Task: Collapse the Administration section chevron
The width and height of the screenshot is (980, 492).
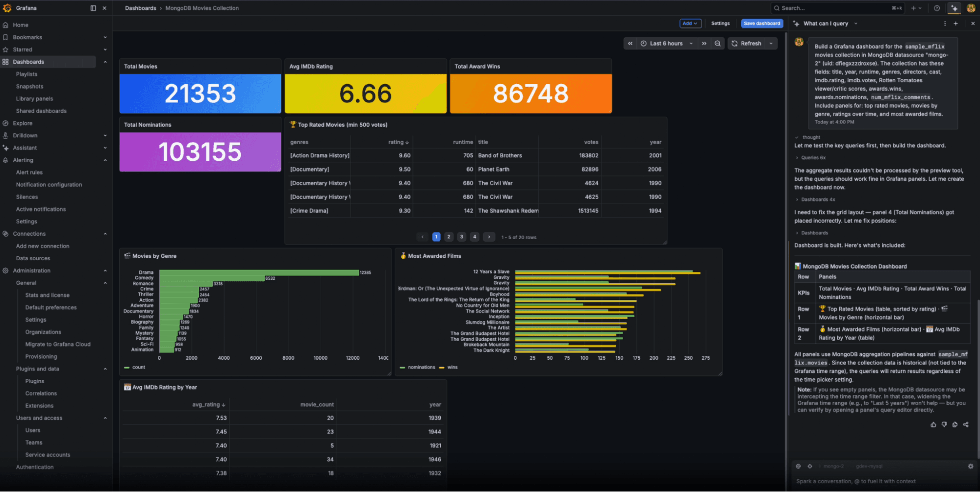Action: 105,271
